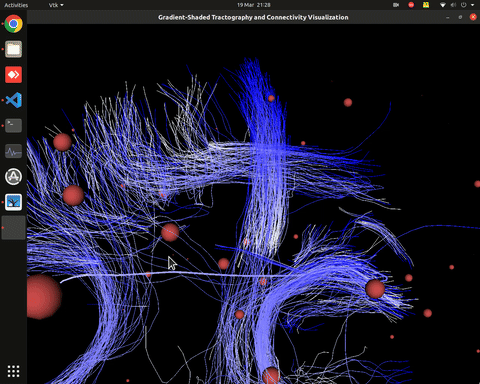480x384 pixels.
Task: Click the red recording indicator tray icon
Action: (411, 5)
